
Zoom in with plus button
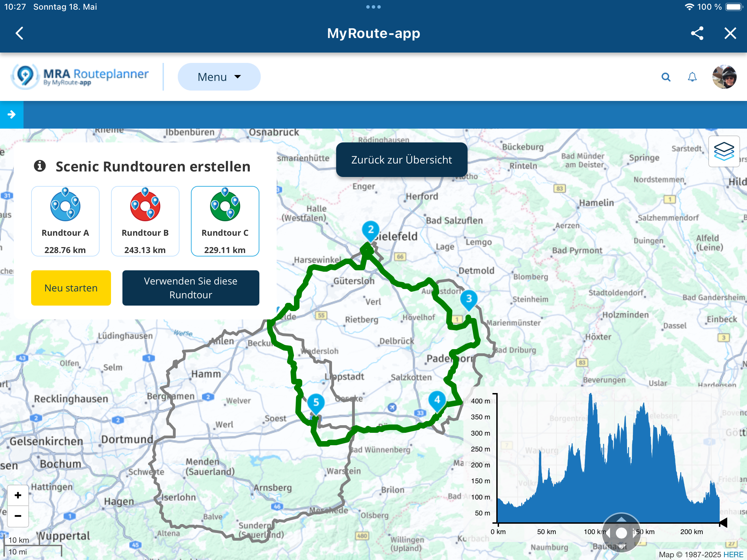18,495
